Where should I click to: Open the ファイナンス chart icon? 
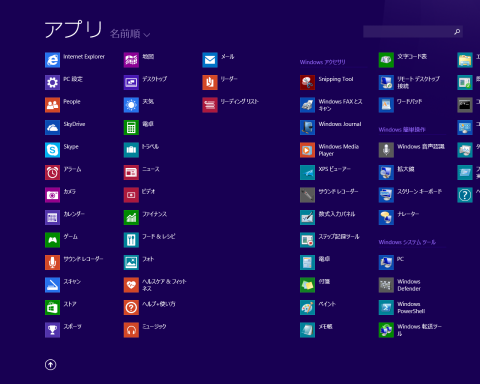click(131, 217)
